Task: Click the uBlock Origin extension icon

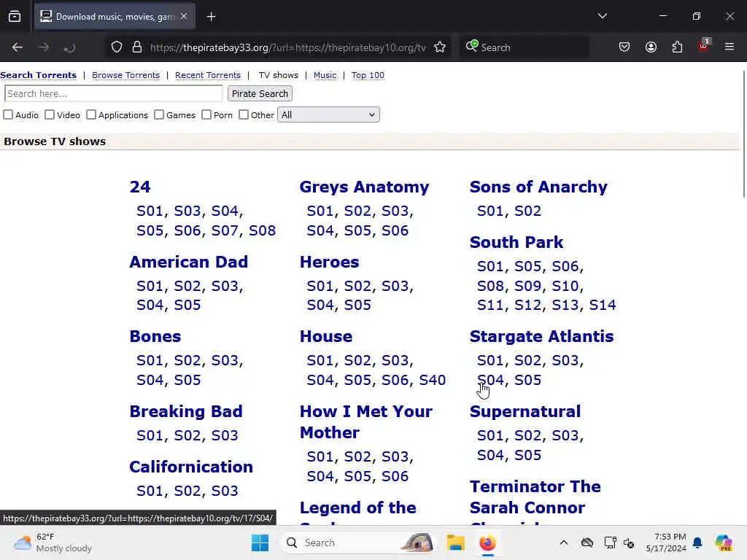Action: 704,46
